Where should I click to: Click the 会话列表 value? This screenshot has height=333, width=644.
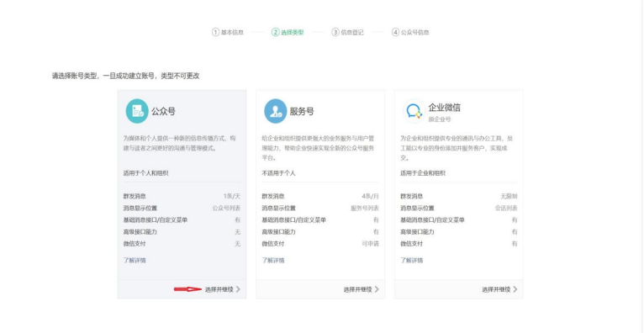pyautogui.click(x=506, y=209)
